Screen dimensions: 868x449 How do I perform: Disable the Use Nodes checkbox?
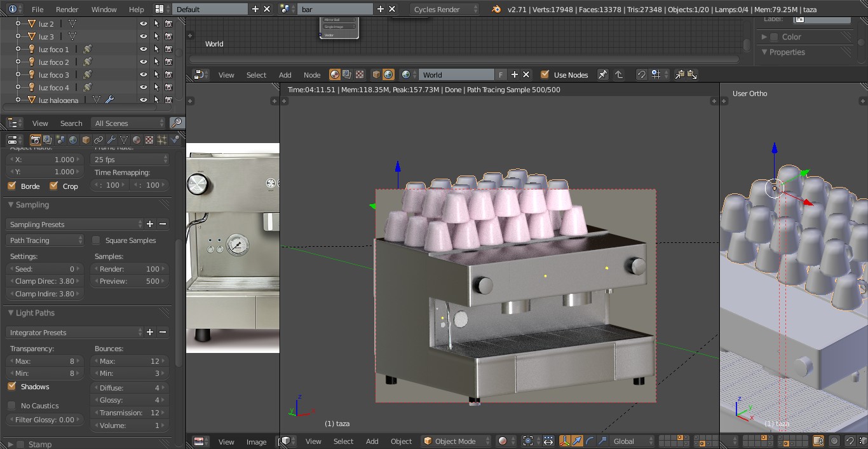[x=545, y=74]
